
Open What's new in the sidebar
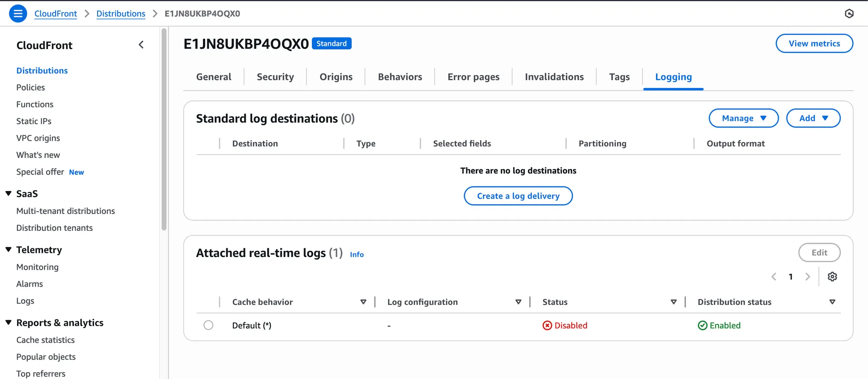(38, 155)
